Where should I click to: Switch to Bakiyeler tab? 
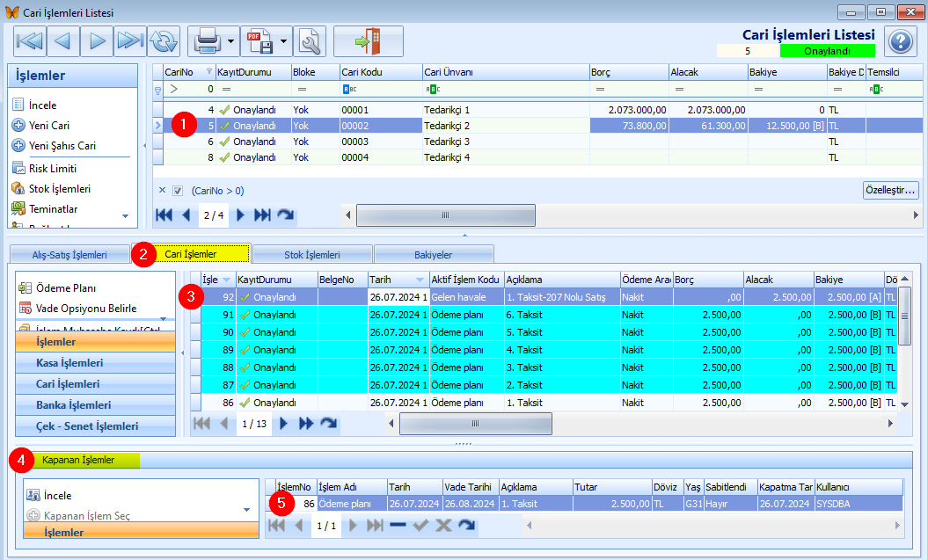(x=434, y=255)
